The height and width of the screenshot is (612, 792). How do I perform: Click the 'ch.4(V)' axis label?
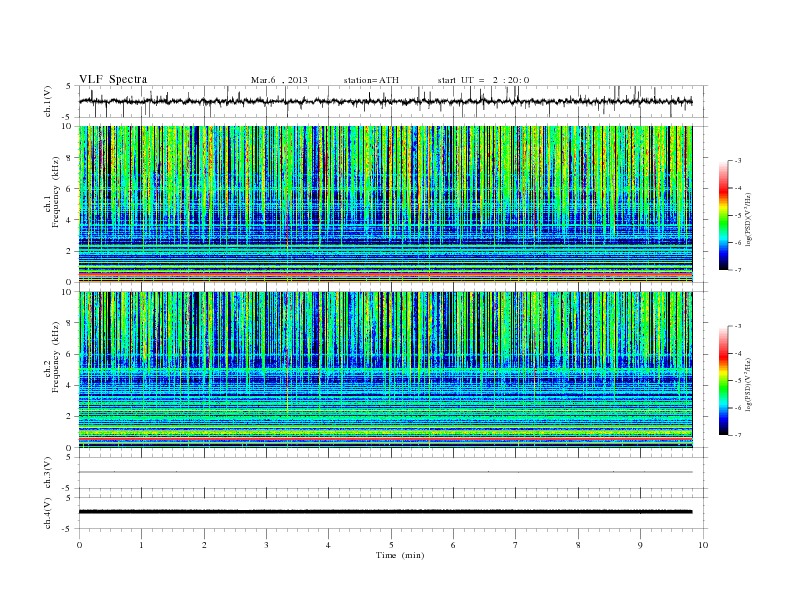pyautogui.click(x=48, y=513)
